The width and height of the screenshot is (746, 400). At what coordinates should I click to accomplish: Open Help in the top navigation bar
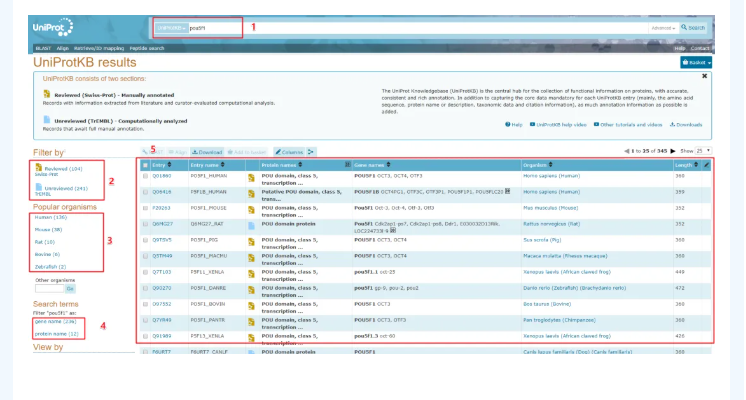(679, 48)
